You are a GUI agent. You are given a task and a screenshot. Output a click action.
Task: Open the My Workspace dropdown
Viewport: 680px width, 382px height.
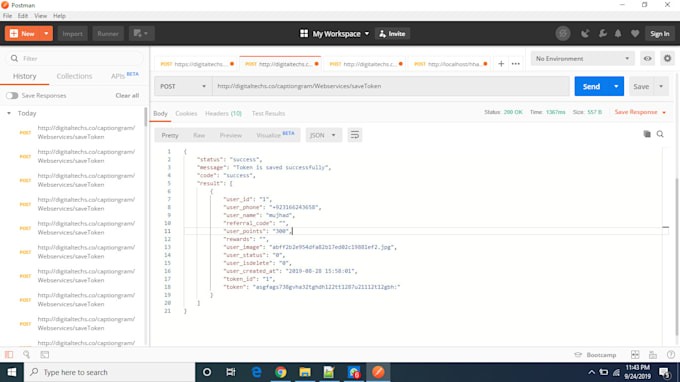(341, 33)
